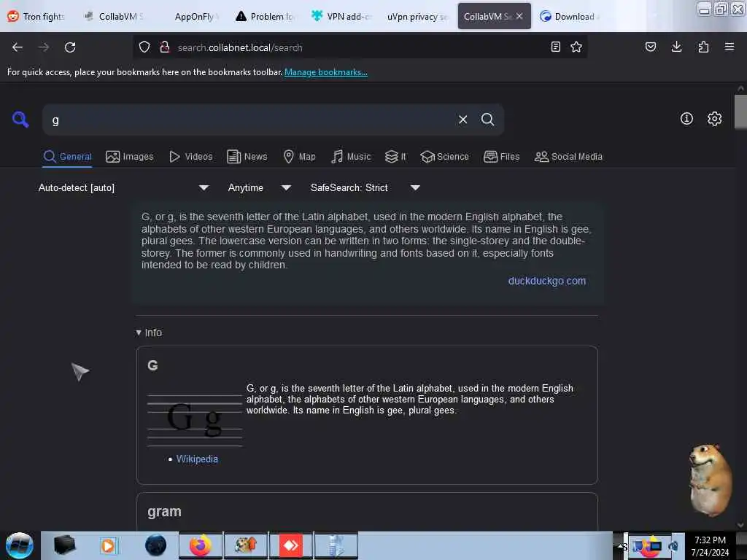Open the hamster image taskbar icon

246,545
